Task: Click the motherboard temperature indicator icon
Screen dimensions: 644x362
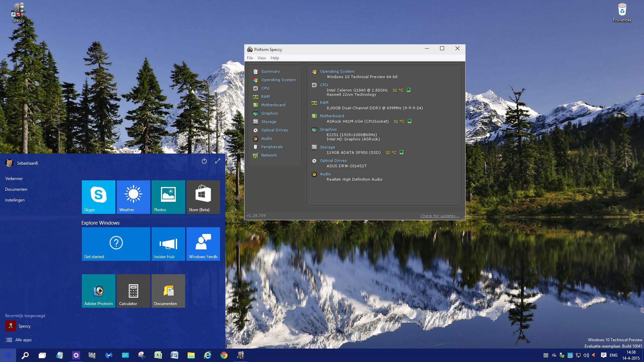Action: [x=410, y=121]
